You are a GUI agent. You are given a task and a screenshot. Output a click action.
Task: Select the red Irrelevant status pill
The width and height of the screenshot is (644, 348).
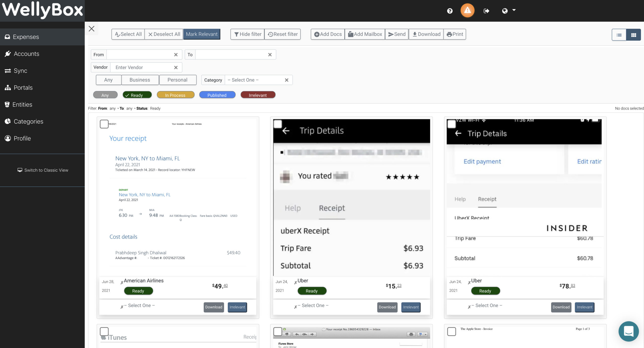pos(258,95)
